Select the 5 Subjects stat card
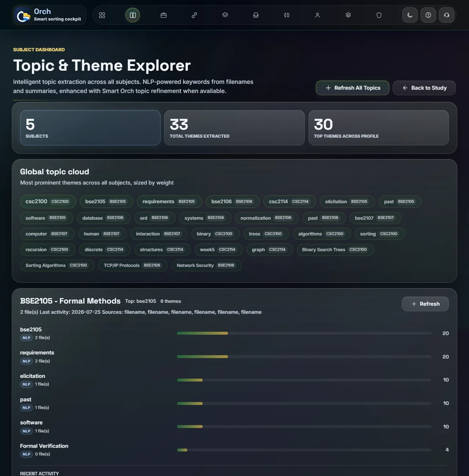 90,128
